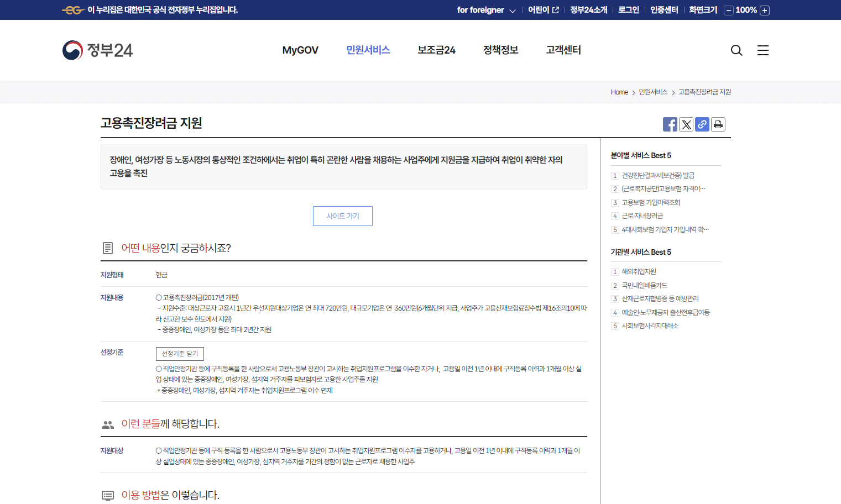Open the 어린이 external link

(x=539, y=9)
